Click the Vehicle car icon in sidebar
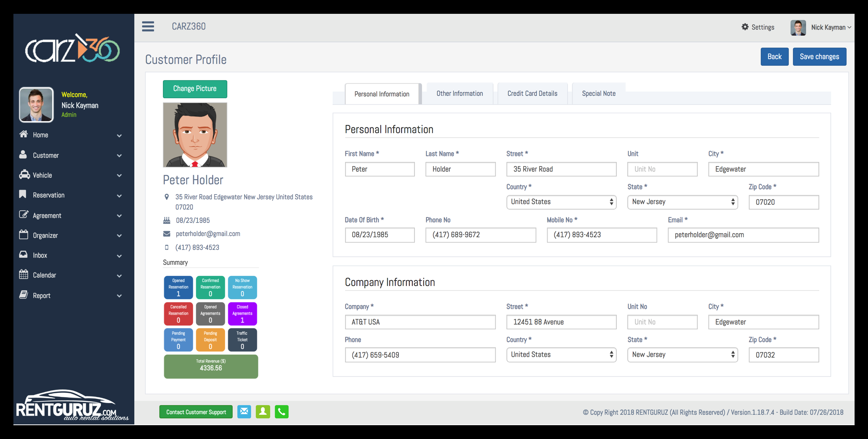The height and width of the screenshot is (439, 868). pyautogui.click(x=24, y=175)
